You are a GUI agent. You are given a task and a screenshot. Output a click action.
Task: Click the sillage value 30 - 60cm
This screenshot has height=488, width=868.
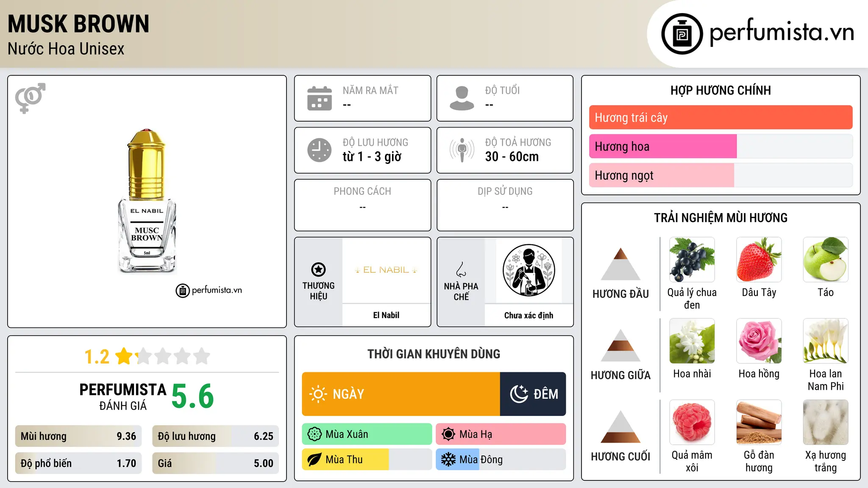pyautogui.click(x=512, y=157)
